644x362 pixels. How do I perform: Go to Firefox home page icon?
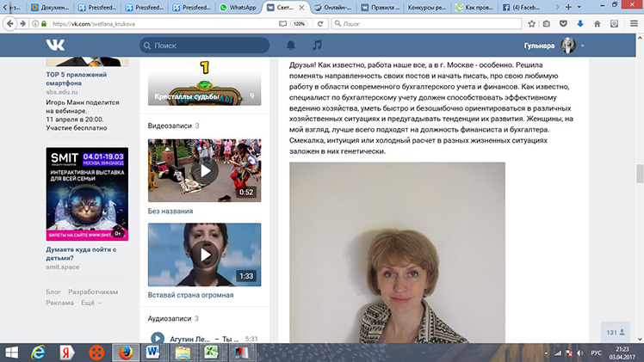(x=598, y=24)
